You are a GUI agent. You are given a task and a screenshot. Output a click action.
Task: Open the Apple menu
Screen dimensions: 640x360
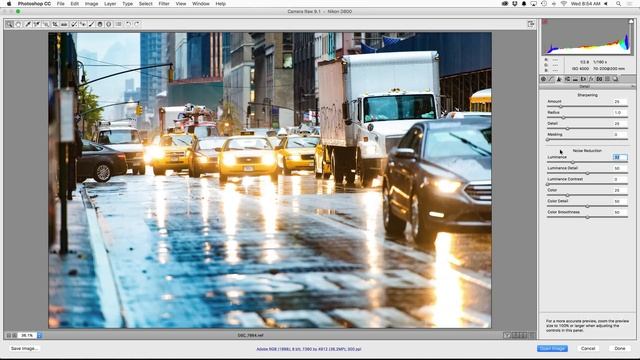pos(9,4)
